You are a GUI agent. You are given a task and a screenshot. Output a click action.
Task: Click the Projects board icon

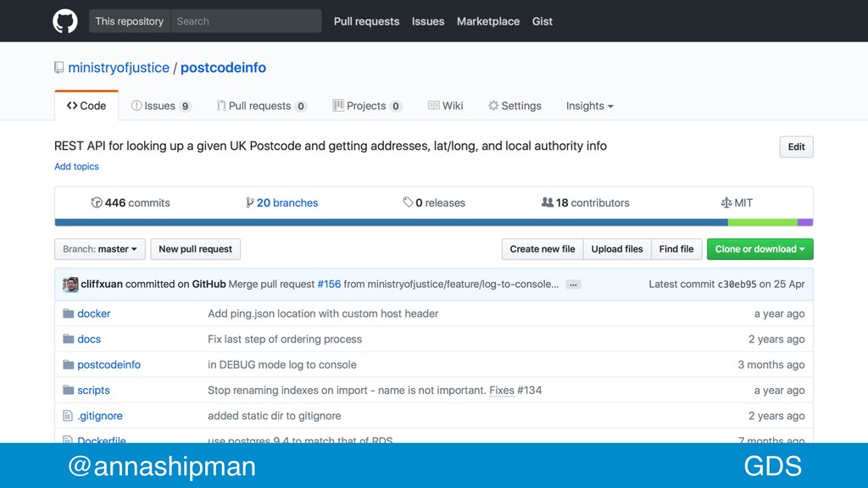tap(337, 105)
